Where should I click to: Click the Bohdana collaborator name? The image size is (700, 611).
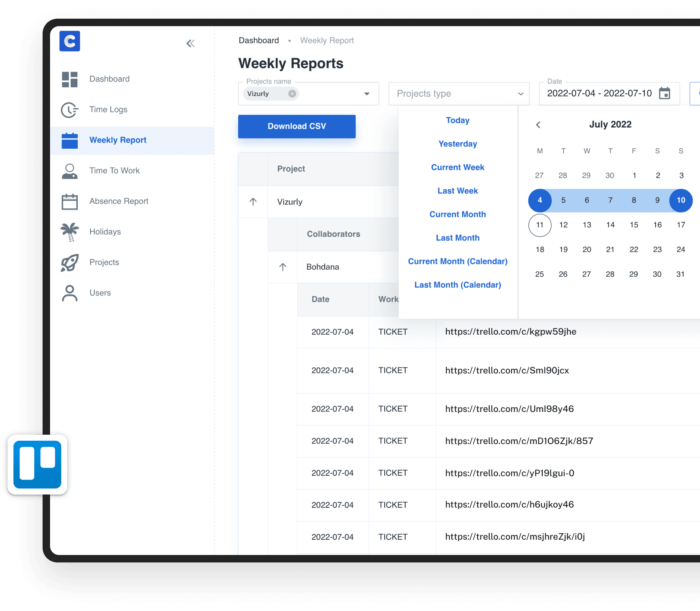[323, 267]
